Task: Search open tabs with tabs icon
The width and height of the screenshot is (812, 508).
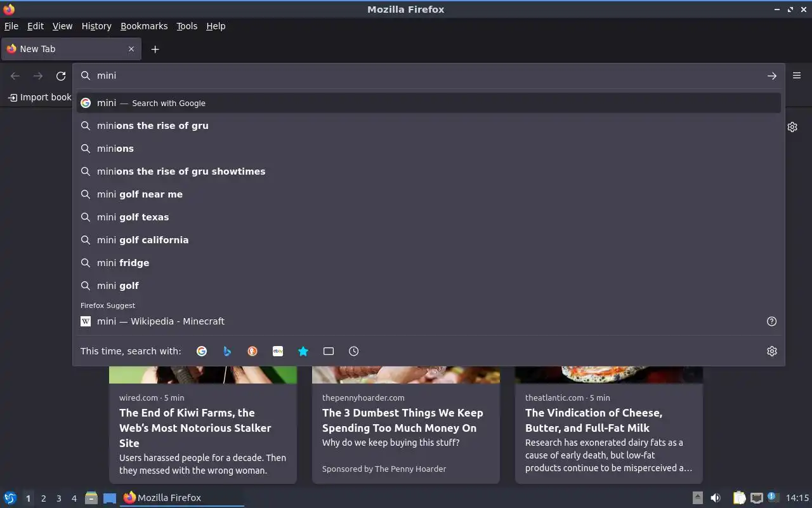Action: 329,351
